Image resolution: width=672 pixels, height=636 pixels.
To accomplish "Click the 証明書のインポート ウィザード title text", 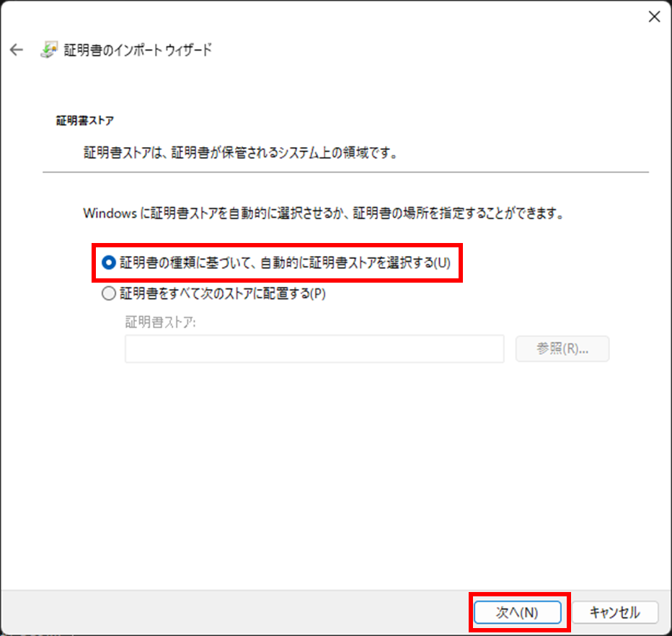I will tap(137, 50).
